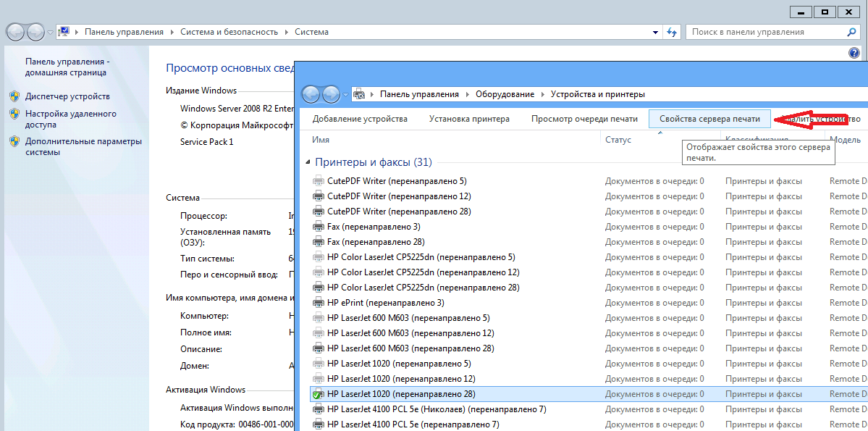Click forward arrow in Devices and Printers window
Viewport: 868px width, 431px height.
point(331,94)
